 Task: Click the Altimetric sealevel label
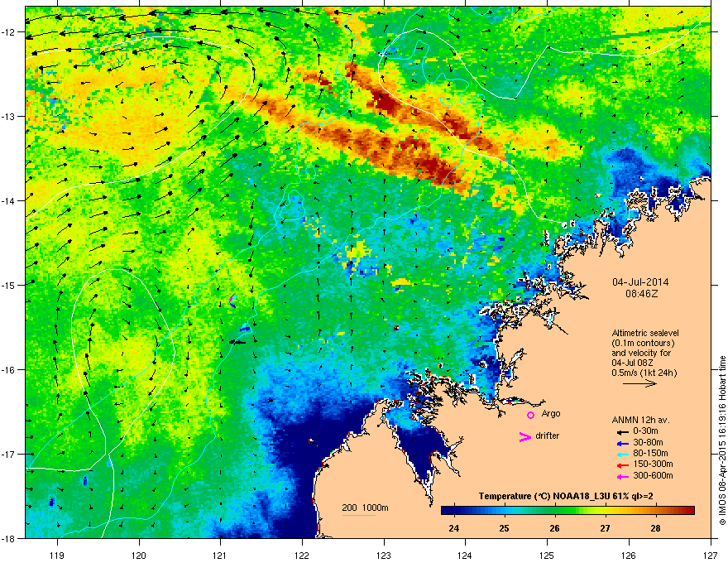click(x=645, y=333)
